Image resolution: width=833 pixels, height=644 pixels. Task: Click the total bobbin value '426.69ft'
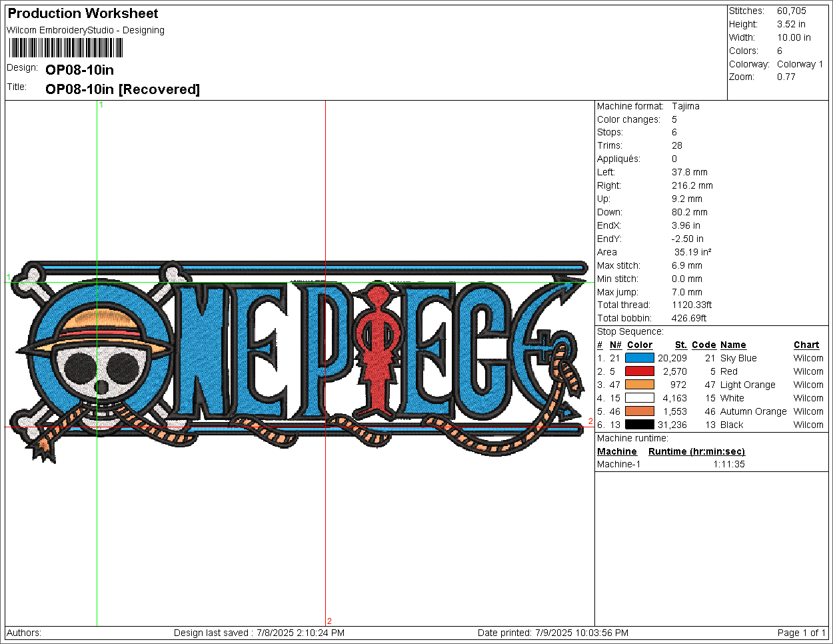coord(690,318)
